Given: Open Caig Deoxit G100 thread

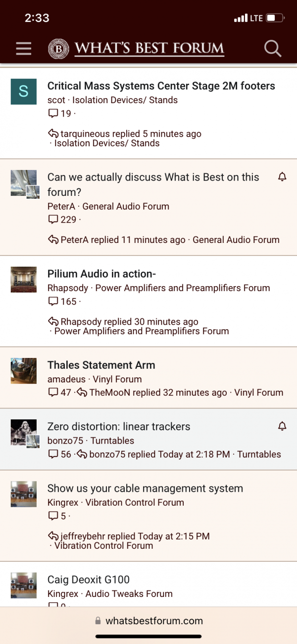Looking at the screenshot, I should pos(89,580).
